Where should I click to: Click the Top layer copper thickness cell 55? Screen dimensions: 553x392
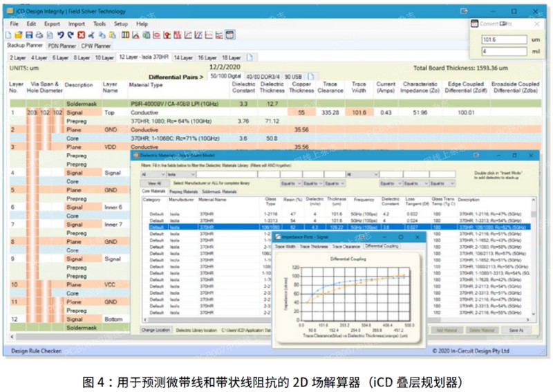301,113
